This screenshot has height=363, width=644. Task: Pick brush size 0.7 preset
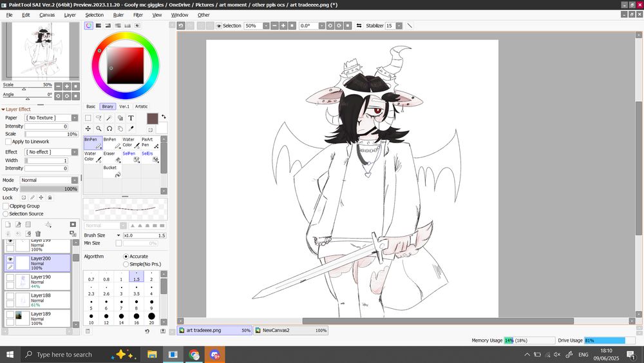pos(91,277)
